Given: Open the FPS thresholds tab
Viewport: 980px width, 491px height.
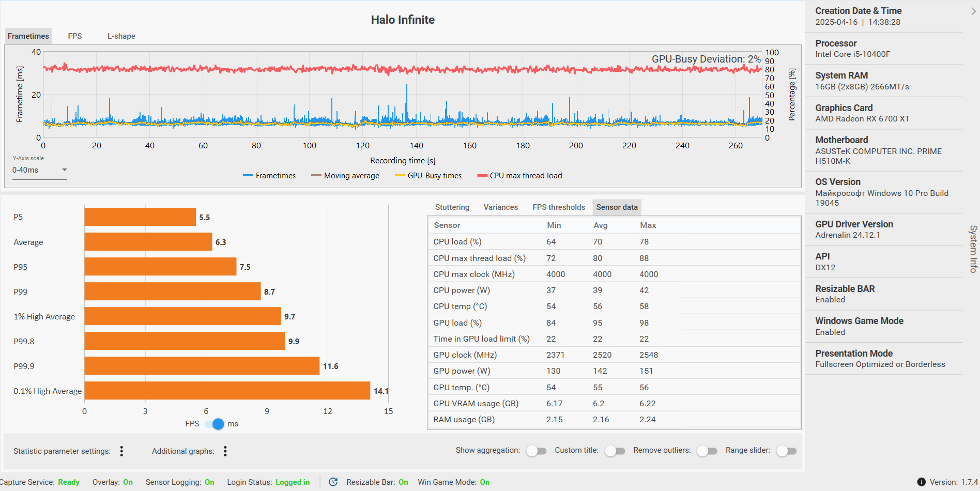Looking at the screenshot, I should point(559,207).
